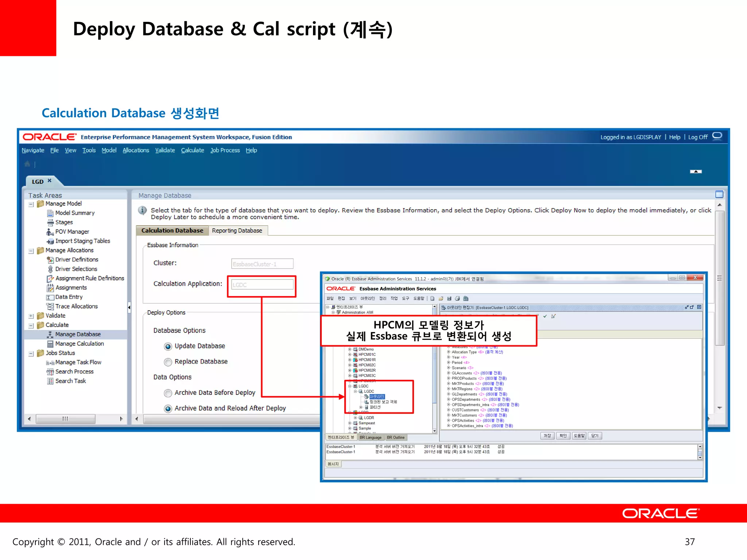
Task: Open the 아웃라인 menu in Essbase
Action: tap(368, 298)
